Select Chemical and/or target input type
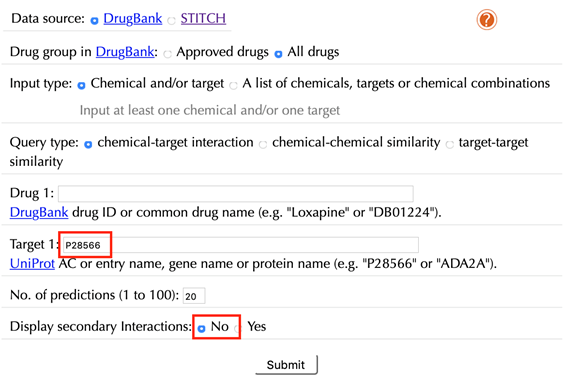This screenshot has height=383, width=576. click(81, 86)
